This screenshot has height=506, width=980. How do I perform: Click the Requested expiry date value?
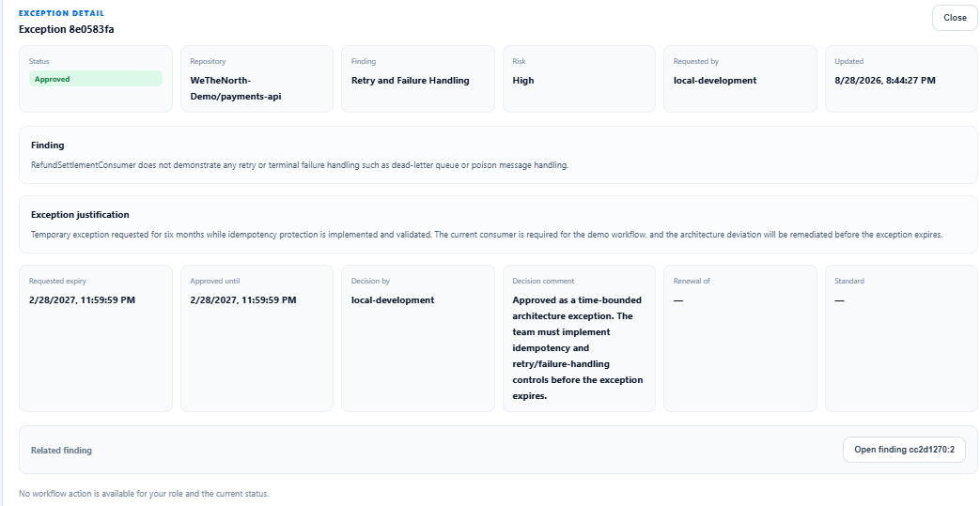click(82, 300)
